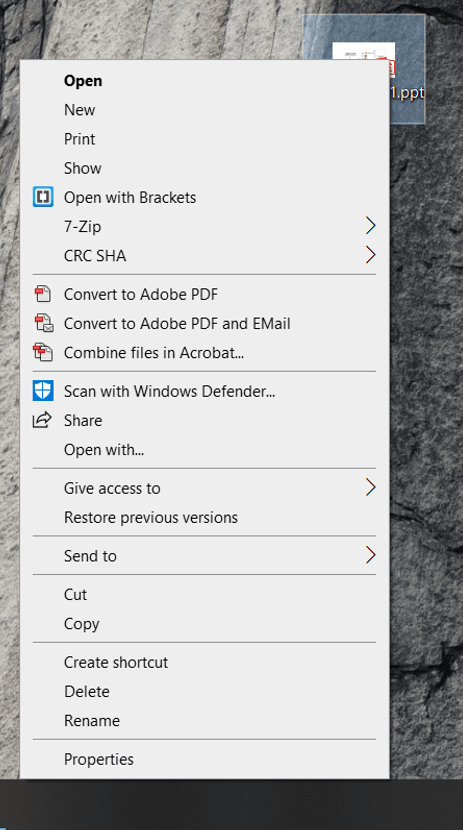Expand the 7-Zip submenu arrow
The width and height of the screenshot is (463, 830).
click(x=370, y=226)
